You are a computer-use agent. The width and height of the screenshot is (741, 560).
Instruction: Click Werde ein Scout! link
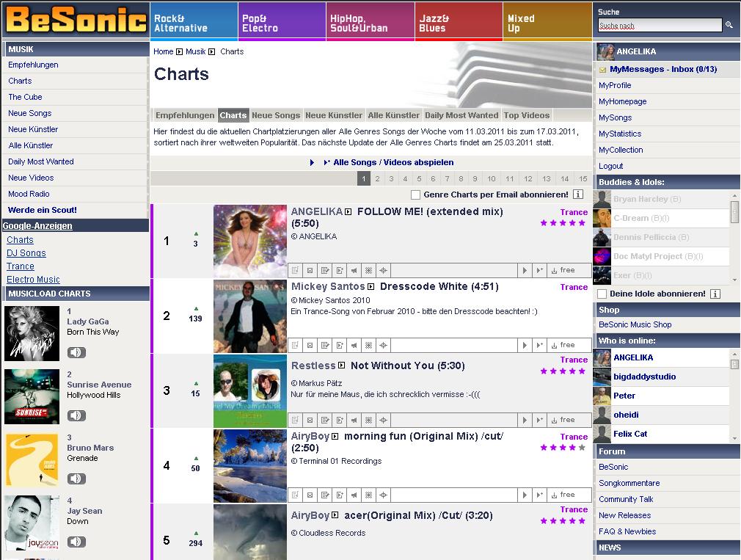pyautogui.click(x=43, y=210)
